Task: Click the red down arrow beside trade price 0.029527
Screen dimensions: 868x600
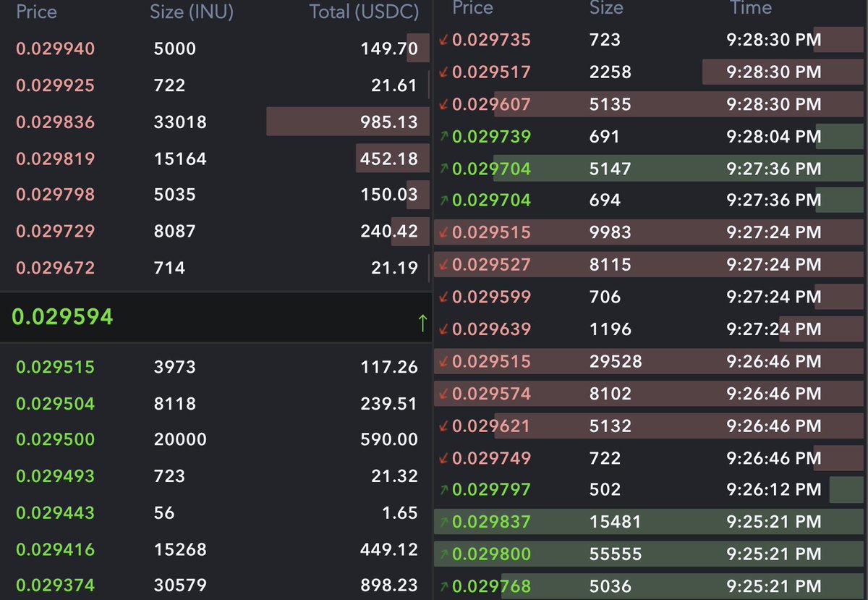Action: point(443,265)
